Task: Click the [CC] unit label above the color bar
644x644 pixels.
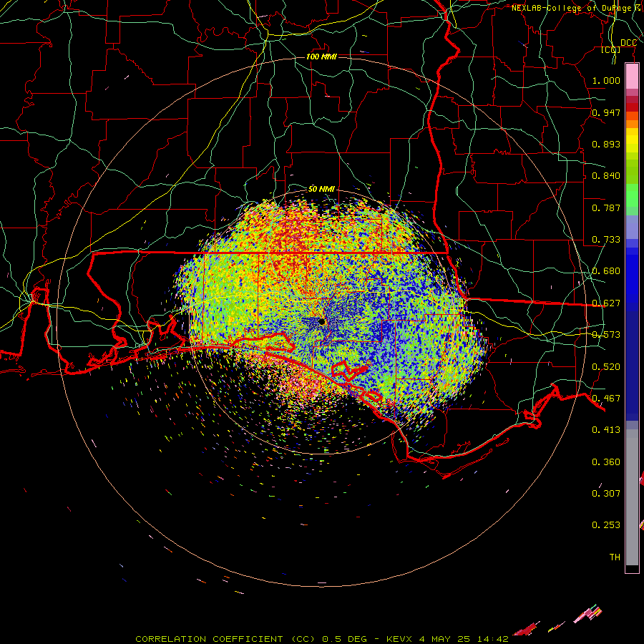Action: pyautogui.click(x=611, y=49)
